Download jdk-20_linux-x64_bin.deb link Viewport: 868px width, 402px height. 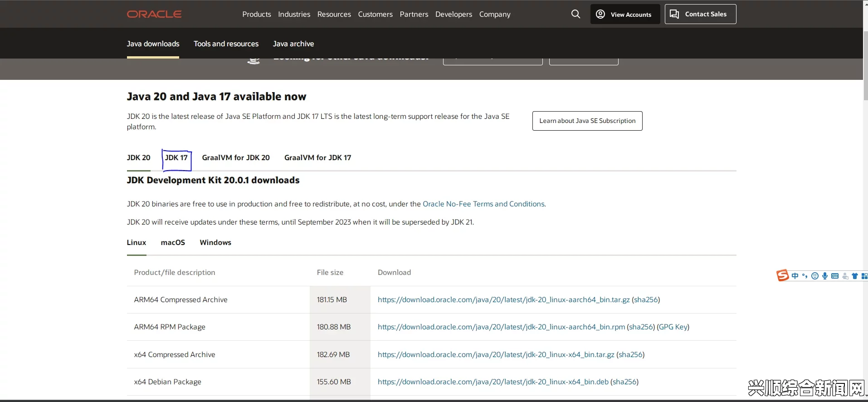[493, 382]
